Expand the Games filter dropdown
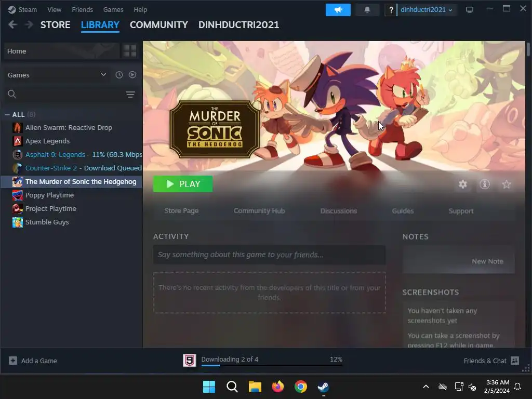The width and height of the screenshot is (532, 399). coord(103,75)
